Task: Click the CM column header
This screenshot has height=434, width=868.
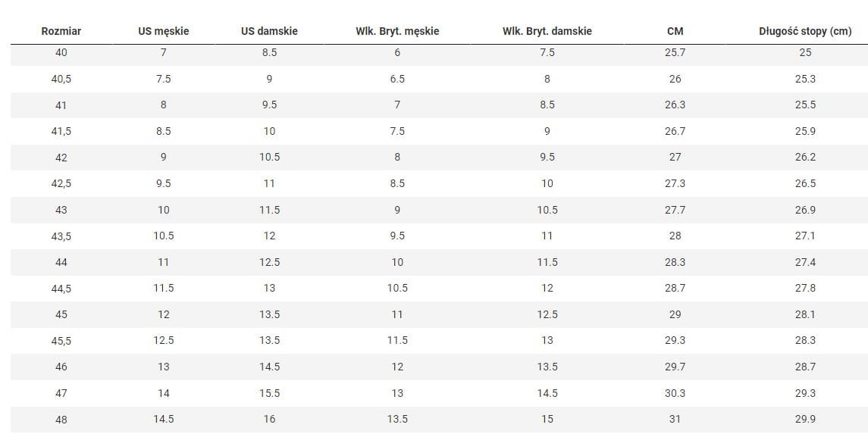Action: pyautogui.click(x=675, y=31)
